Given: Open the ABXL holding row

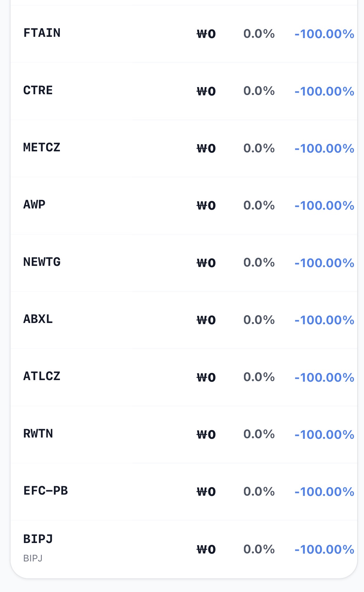Looking at the screenshot, I should 184,320.
